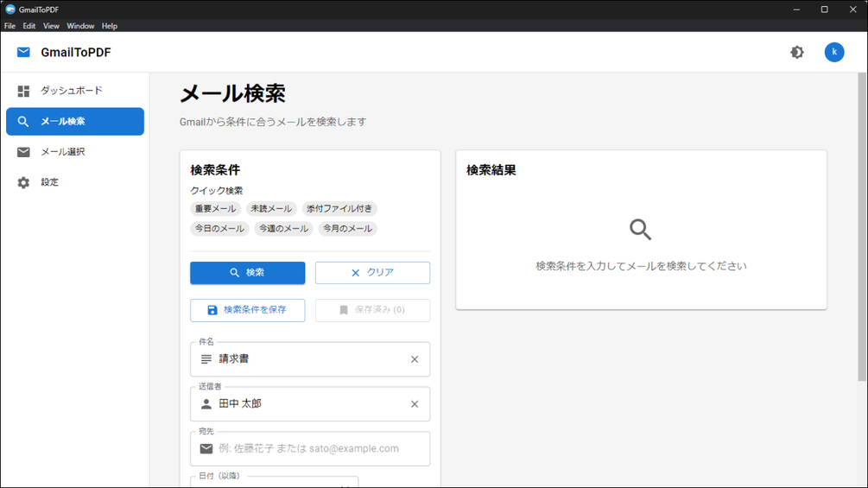Choose the 今週のメール quick filter
868x488 pixels.
[x=283, y=229]
